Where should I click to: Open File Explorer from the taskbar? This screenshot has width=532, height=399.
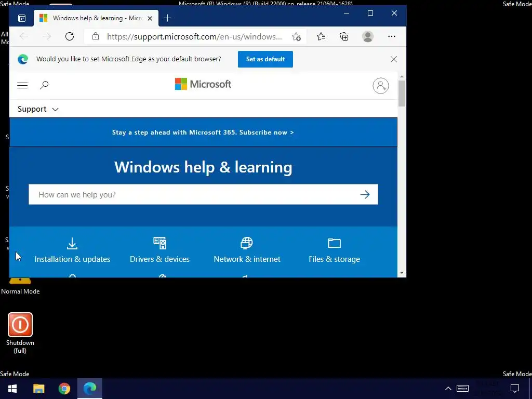pyautogui.click(x=38, y=389)
